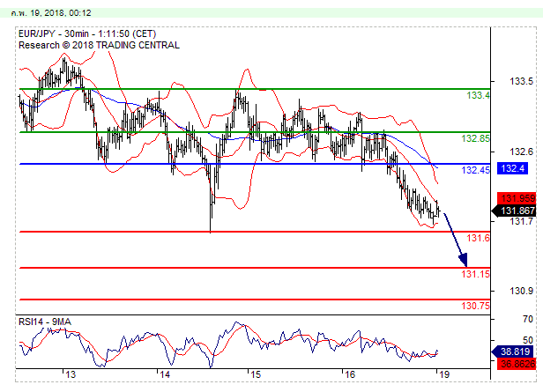Viewport: 543px width, 392px height.
Task: Click the RSI axis value 50
Action: click(528, 340)
